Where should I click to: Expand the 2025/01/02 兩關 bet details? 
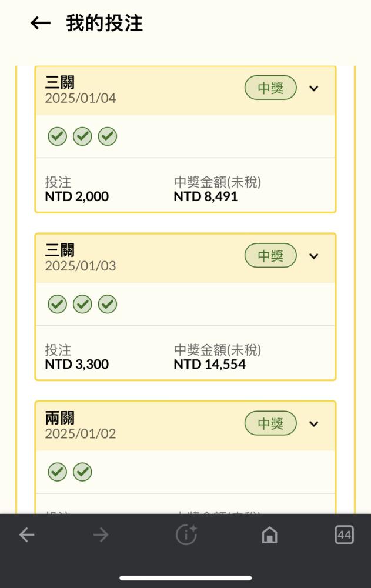pos(313,424)
